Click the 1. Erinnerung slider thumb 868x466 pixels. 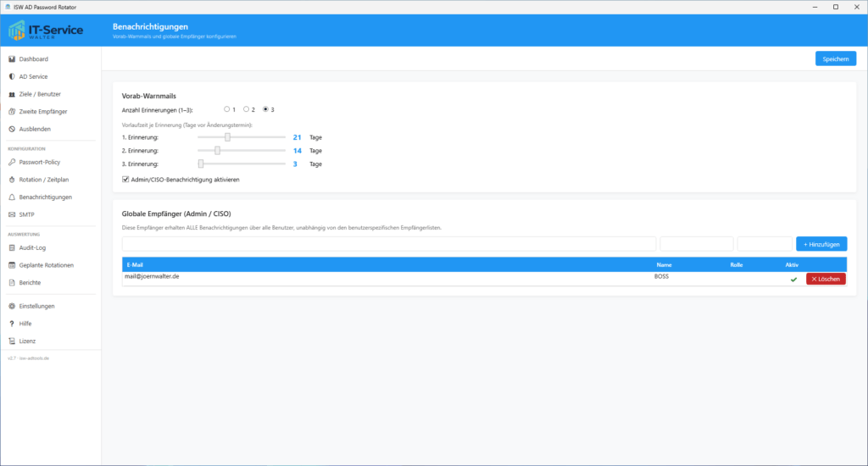pyautogui.click(x=227, y=137)
